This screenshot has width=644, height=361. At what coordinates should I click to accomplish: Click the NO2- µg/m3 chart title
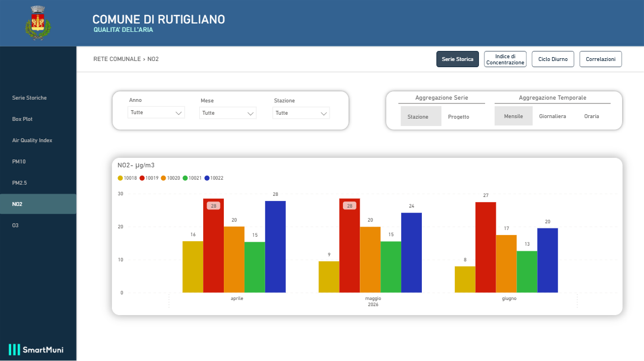(136, 166)
